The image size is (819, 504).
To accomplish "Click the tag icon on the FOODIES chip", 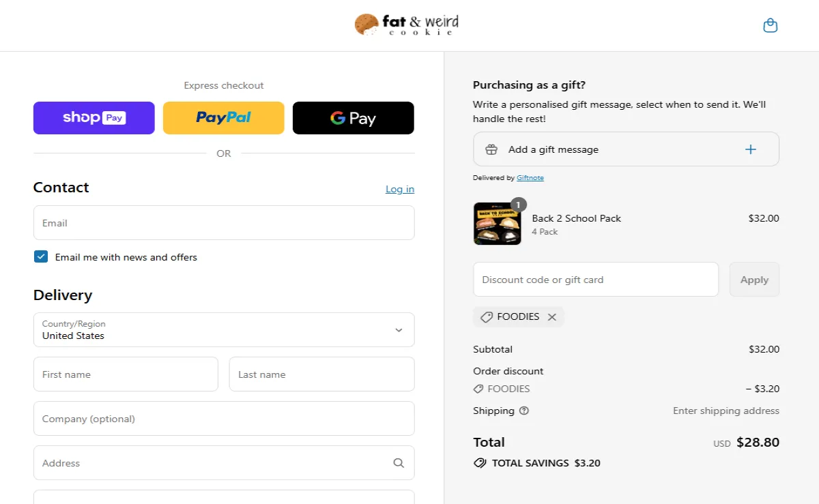I will tap(486, 316).
